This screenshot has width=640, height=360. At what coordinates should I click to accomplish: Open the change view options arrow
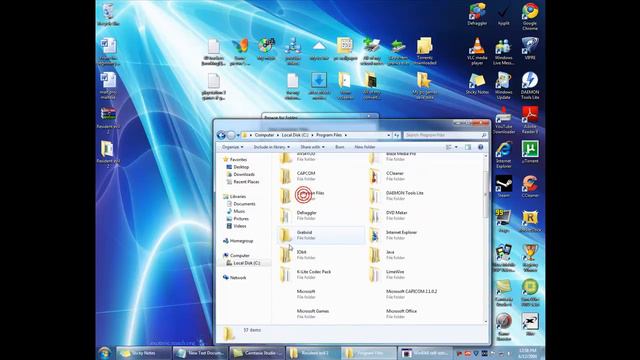coord(456,147)
